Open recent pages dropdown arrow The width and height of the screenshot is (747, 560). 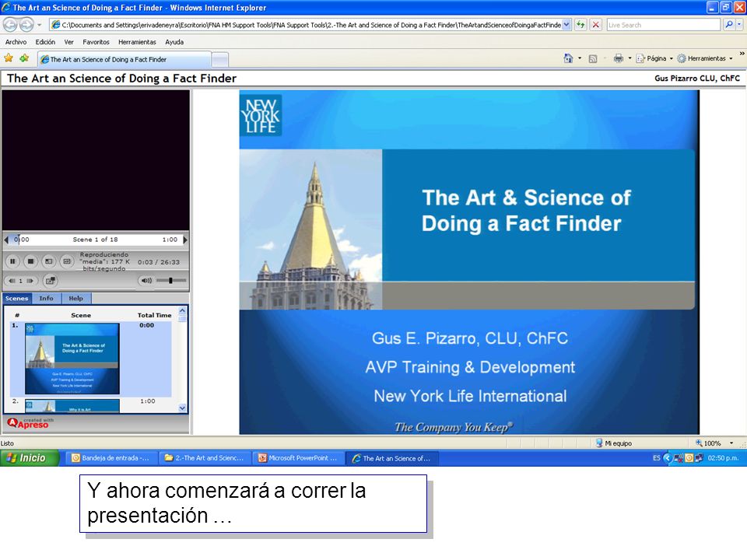tap(40, 25)
